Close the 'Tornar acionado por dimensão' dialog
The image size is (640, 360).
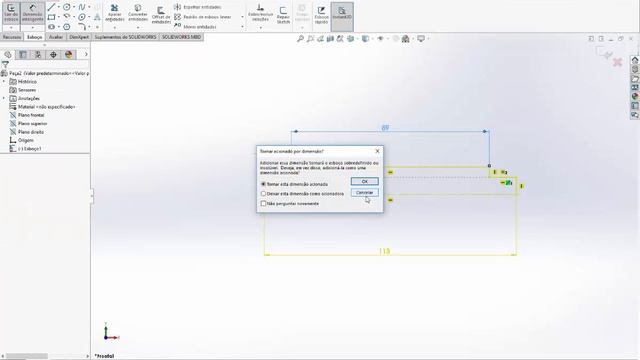pos(377,151)
